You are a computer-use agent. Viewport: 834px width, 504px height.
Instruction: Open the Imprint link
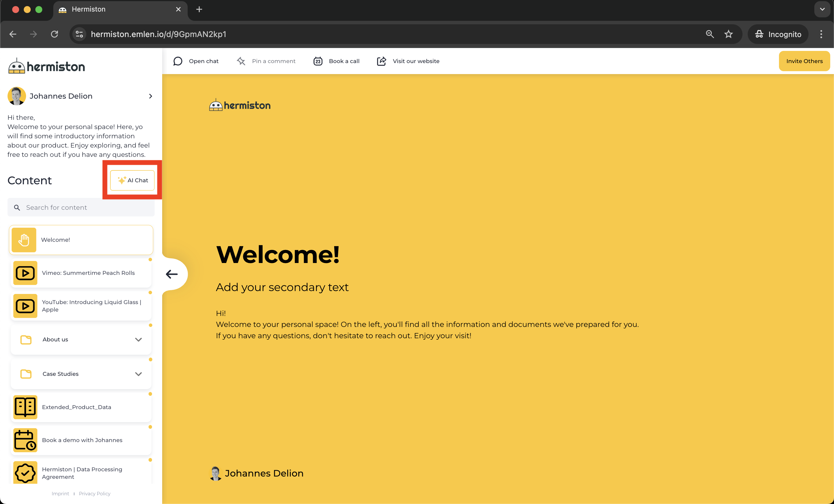point(60,494)
